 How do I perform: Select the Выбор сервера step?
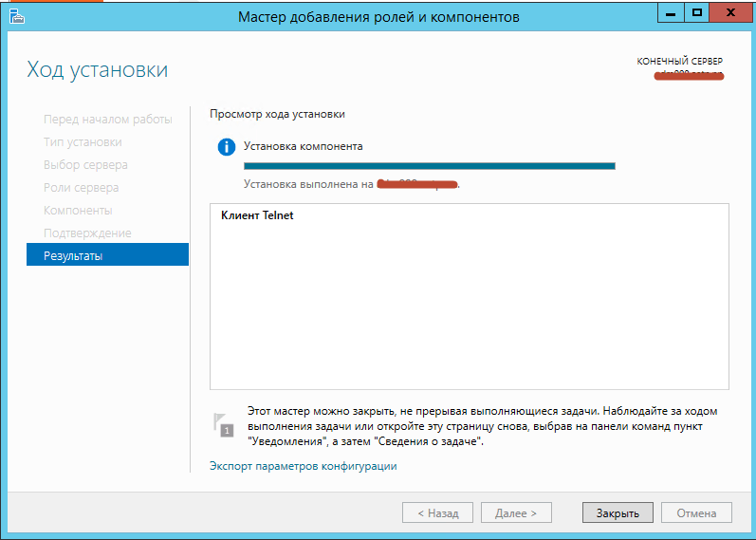(x=85, y=164)
